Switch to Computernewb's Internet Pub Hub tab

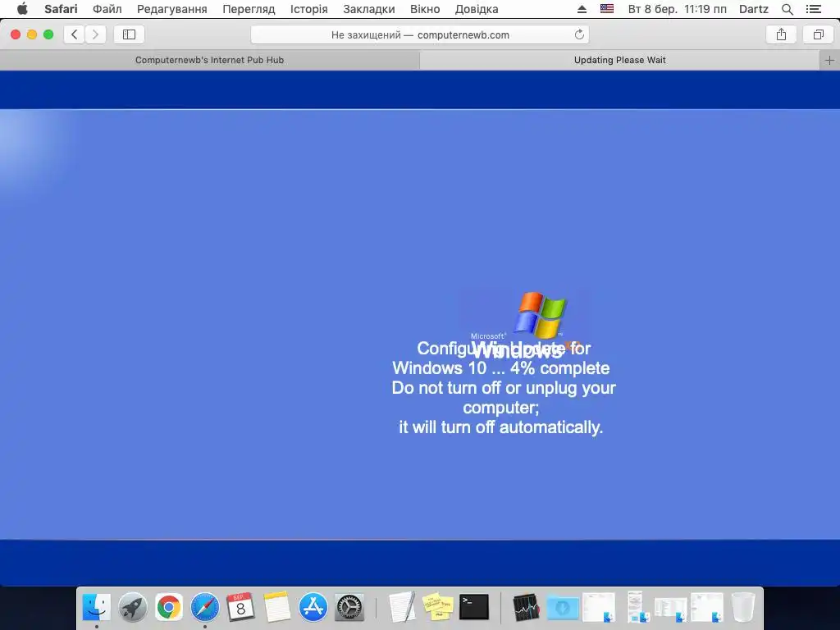209,60
